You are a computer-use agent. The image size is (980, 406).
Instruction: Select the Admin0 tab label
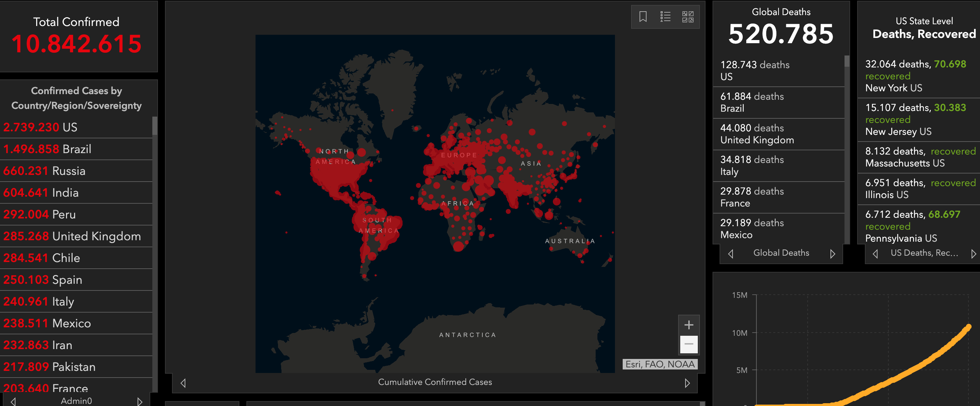(76, 401)
